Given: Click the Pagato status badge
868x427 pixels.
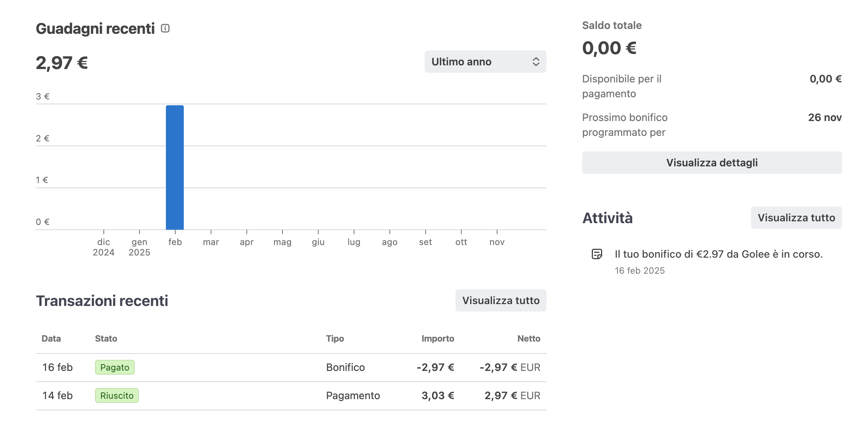Looking at the screenshot, I should (115, 368).
